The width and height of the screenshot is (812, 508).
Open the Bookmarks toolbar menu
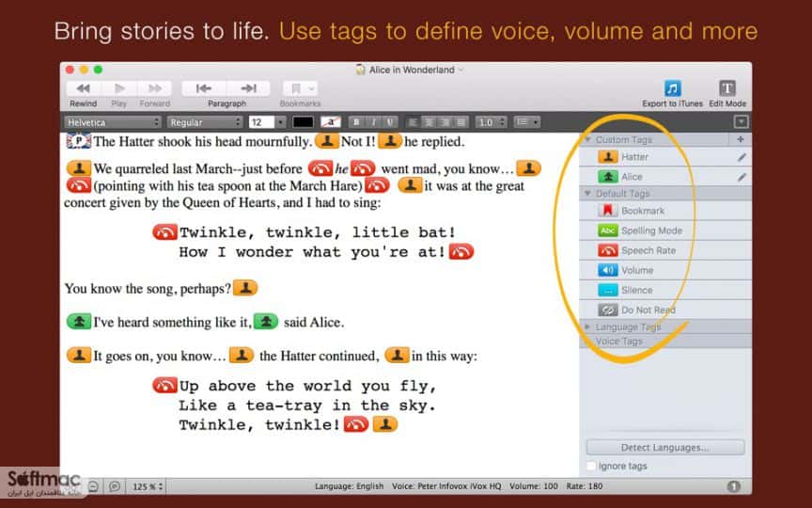(x=300, y=88)
